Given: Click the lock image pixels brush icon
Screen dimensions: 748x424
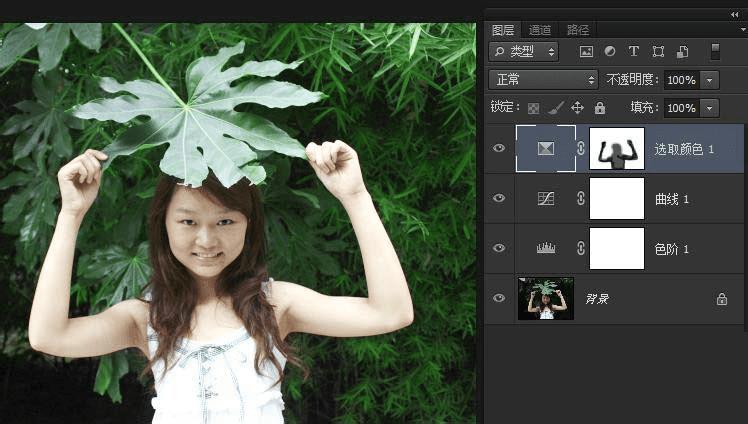Looking at the screenshot, I should tap(556, 108).
